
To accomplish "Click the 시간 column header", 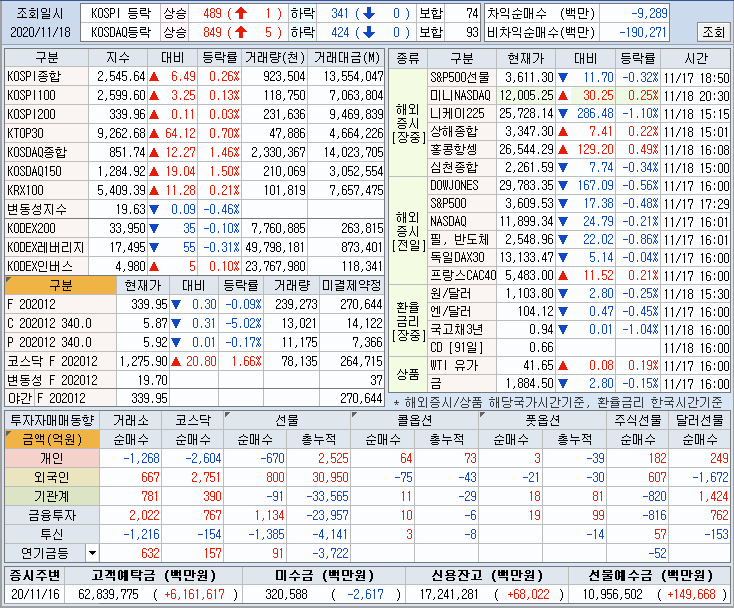I will [696, 58].
